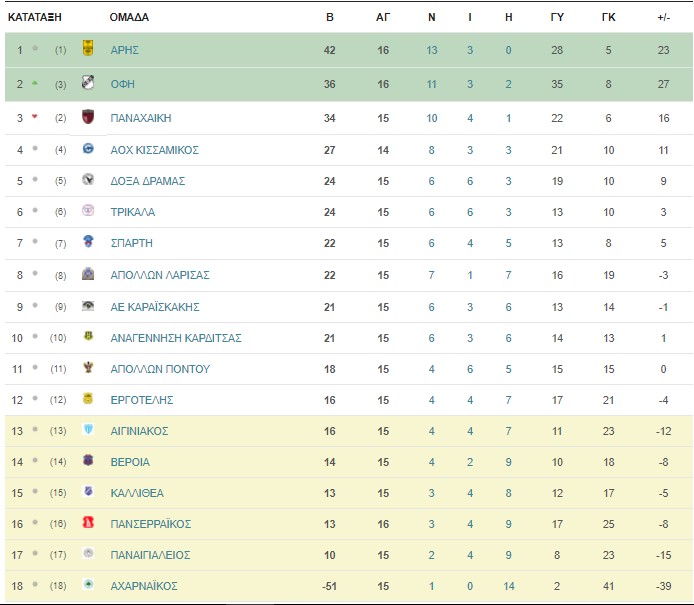Viewport: 694px width, 605px height.
Task: Click the ΑΓ games column header
Action: tap(383, 17)
